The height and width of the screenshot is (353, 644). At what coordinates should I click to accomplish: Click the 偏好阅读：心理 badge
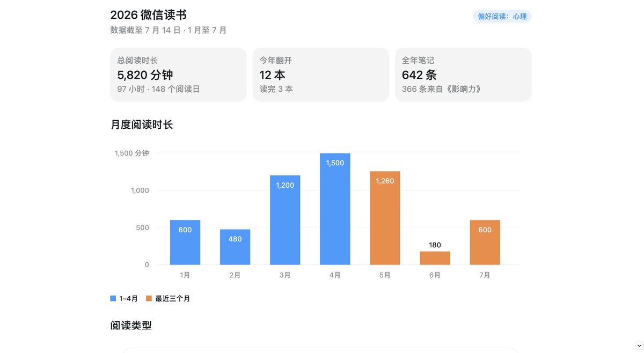click(502, 17)
